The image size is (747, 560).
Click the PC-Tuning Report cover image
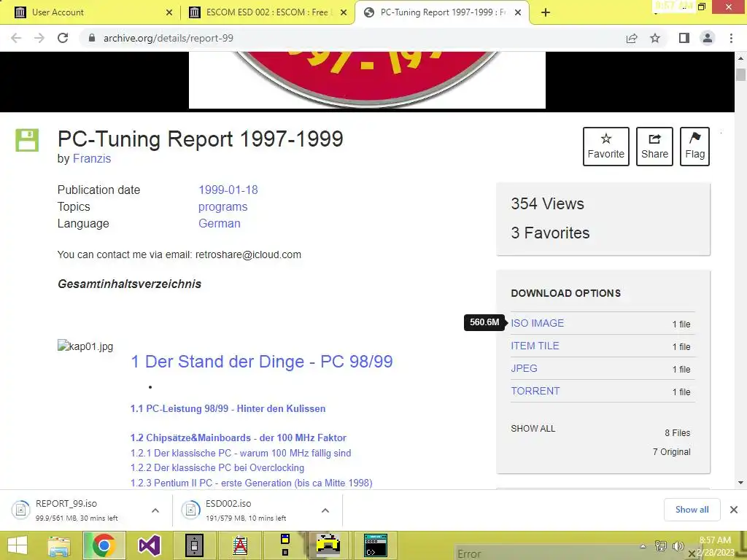tap(367, 80)
